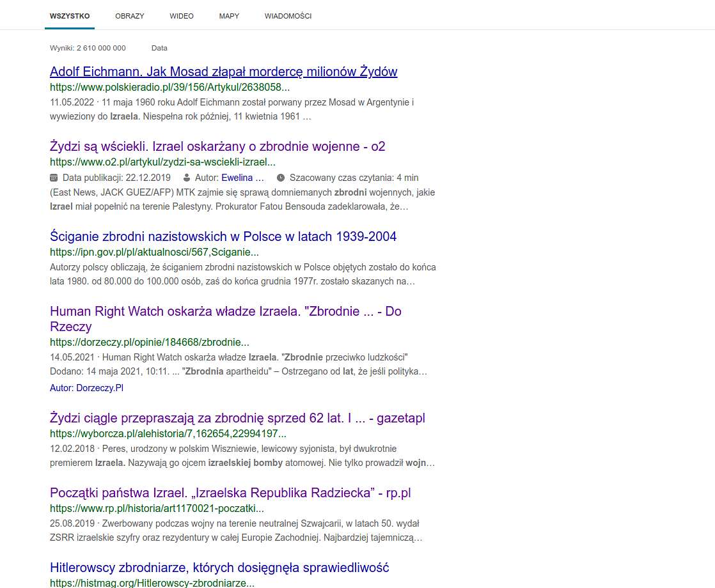
Task: Click the '14.05.2021' snippet date text
Action: 72,357
